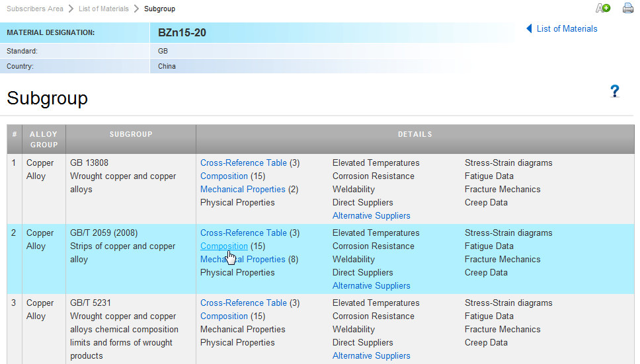
Task: Click the increase font size icon
Action: coord(602,9)
